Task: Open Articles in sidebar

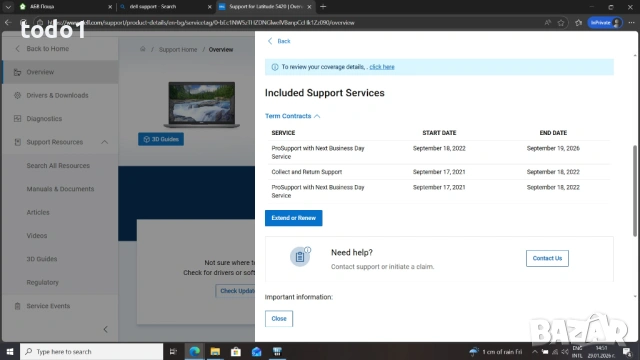Action: (38, 212)
